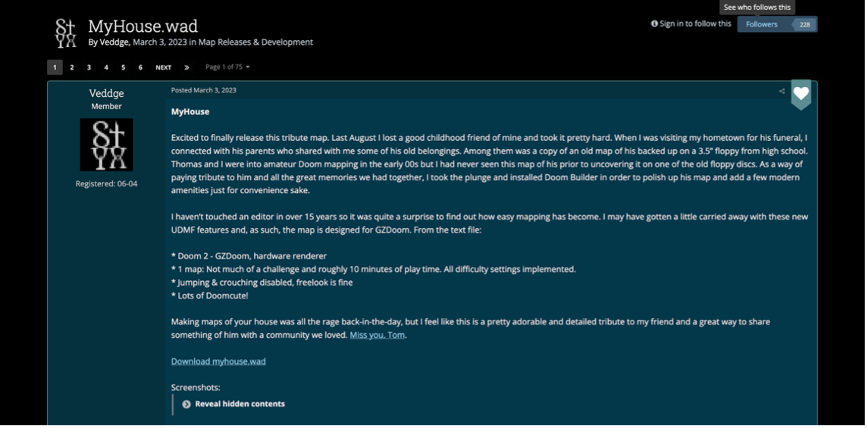Click the Posted March 3, 2023 timestamp
Screen dimensions: 868x428
pos(203,90)
